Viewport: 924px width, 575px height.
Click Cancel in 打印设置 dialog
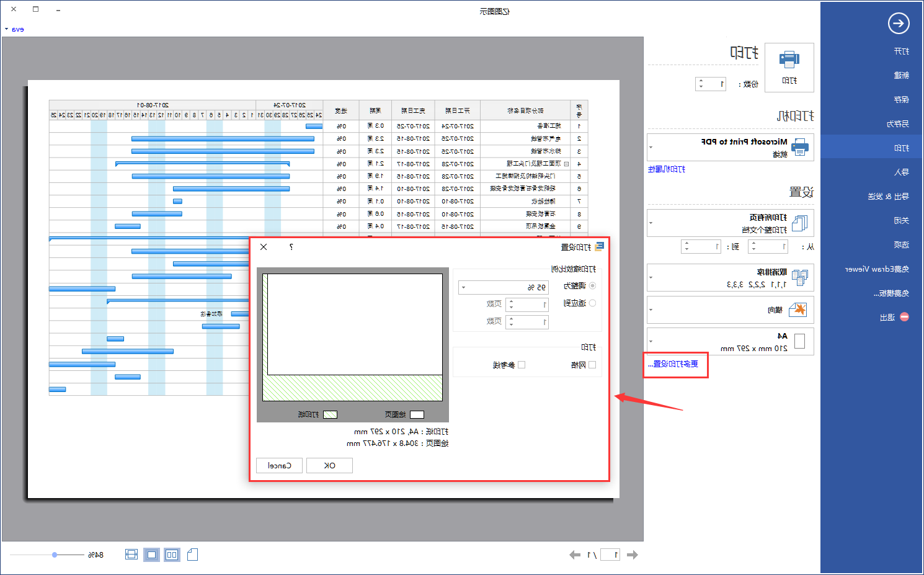tap(279, 465)
